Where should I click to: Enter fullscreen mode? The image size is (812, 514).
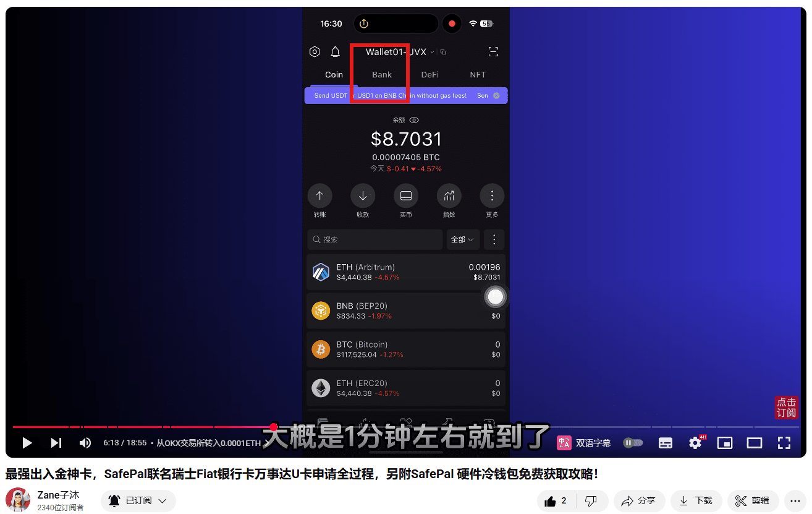784,443
